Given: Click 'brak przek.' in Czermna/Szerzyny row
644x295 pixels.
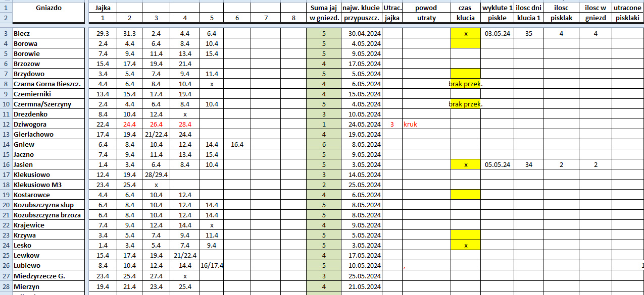Looking at the screenshot, I should click(x=465, y=104).
